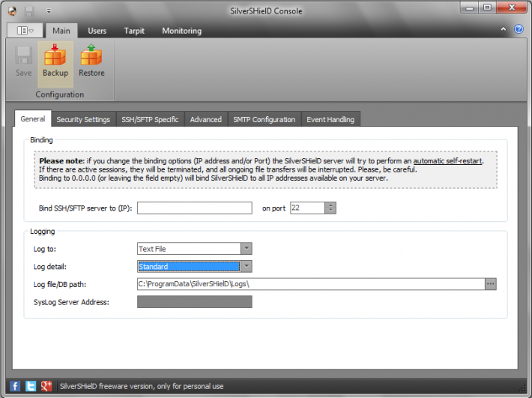The height and width of the screenshot is (398, 532).
Task: Switch to the Tarpit ribbon tab
Action: pyautogui.click(x=134, y=31)
